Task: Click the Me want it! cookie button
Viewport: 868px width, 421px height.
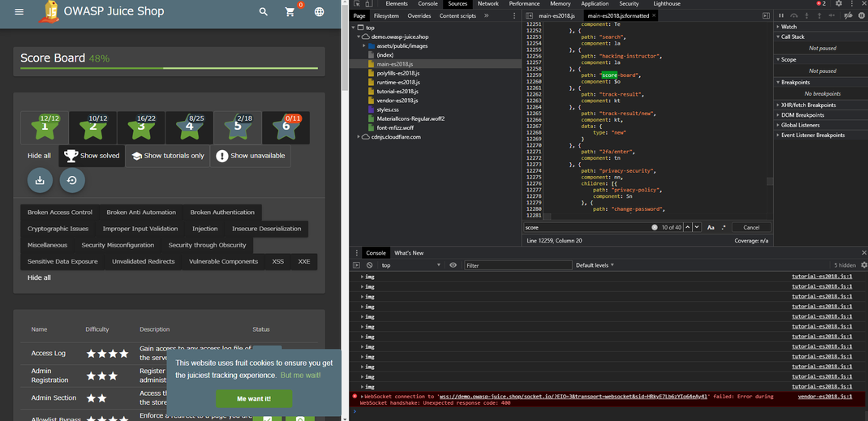Action: click(x=254, y=398)
